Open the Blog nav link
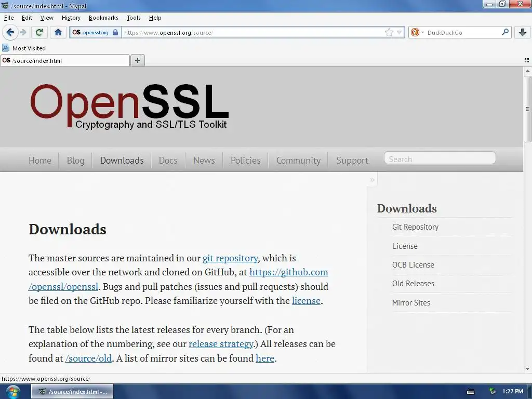532x399 pixels. pos(75,160)
